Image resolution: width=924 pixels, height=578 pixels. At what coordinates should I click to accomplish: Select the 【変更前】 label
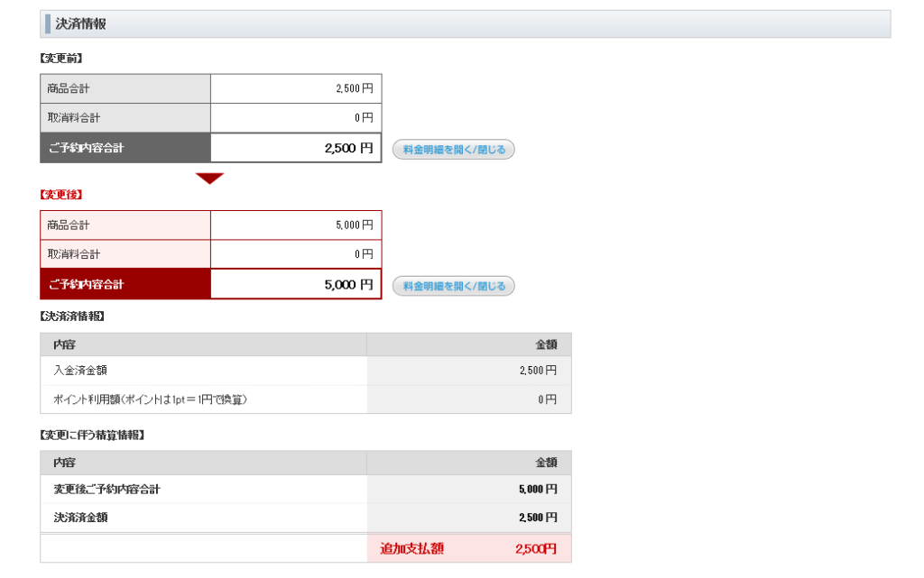coord(61,59)
